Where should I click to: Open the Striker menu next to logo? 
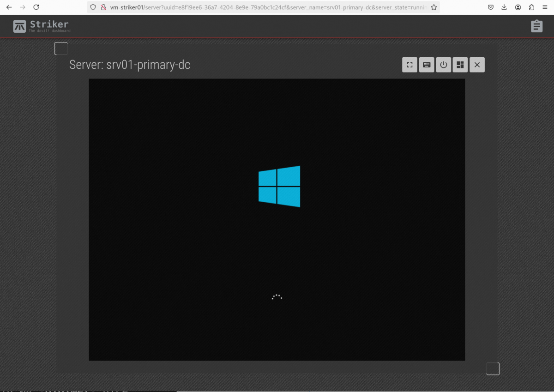pyautogui.click(x=49, y=26)
